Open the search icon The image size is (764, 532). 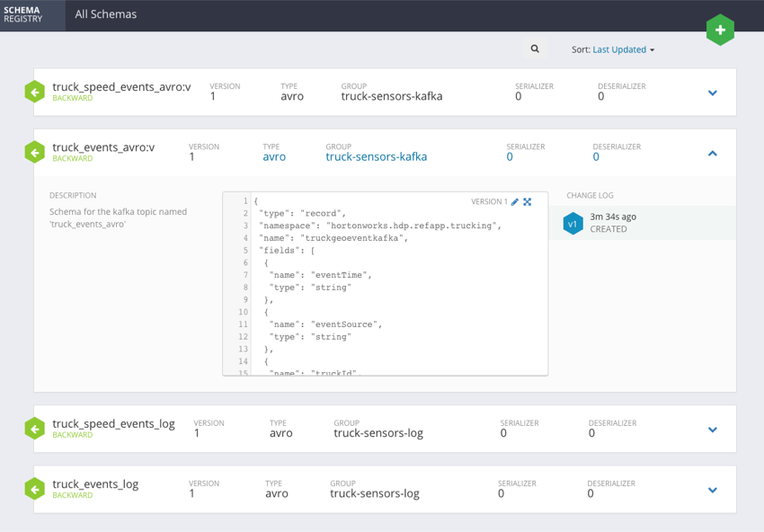[535, 49]
